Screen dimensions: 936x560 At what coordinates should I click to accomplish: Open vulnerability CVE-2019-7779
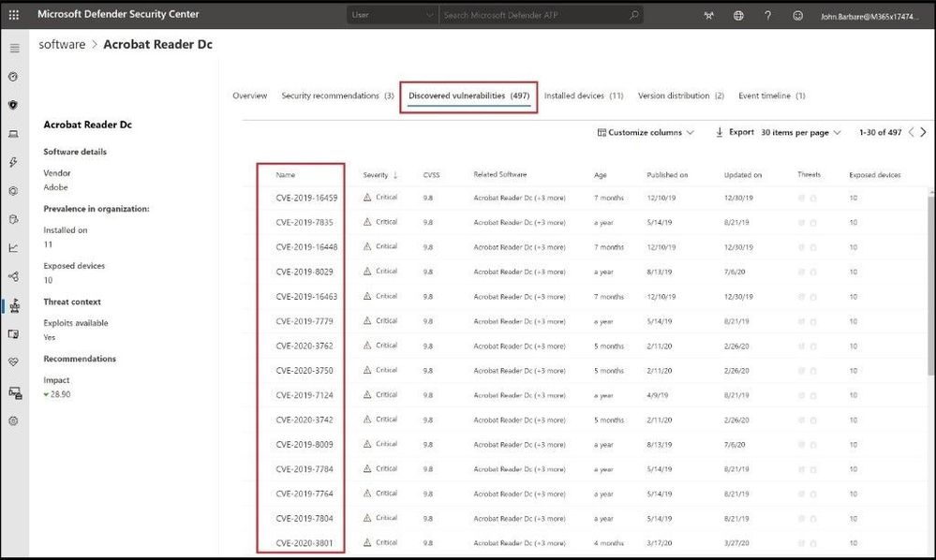[305, 321]
